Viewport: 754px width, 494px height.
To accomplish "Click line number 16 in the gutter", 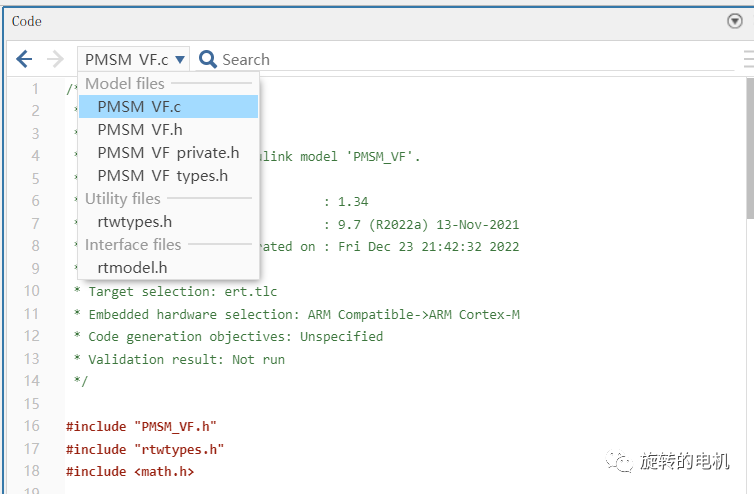I will point(32,426).
